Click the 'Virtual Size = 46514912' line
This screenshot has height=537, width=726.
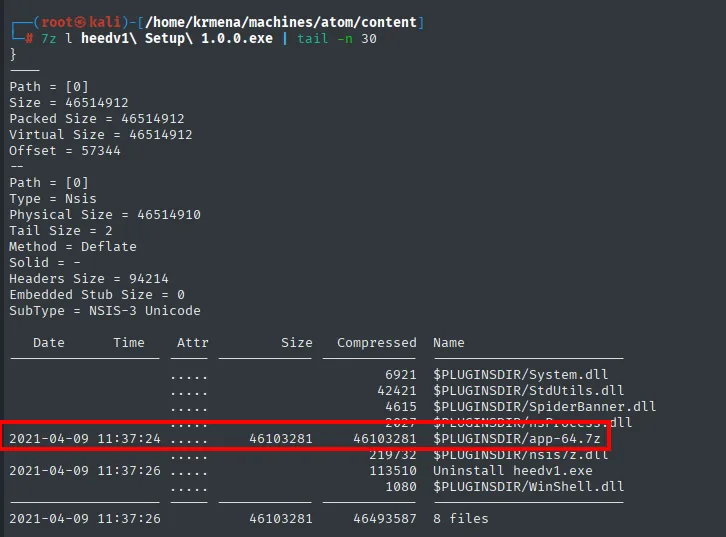point(101,135)
